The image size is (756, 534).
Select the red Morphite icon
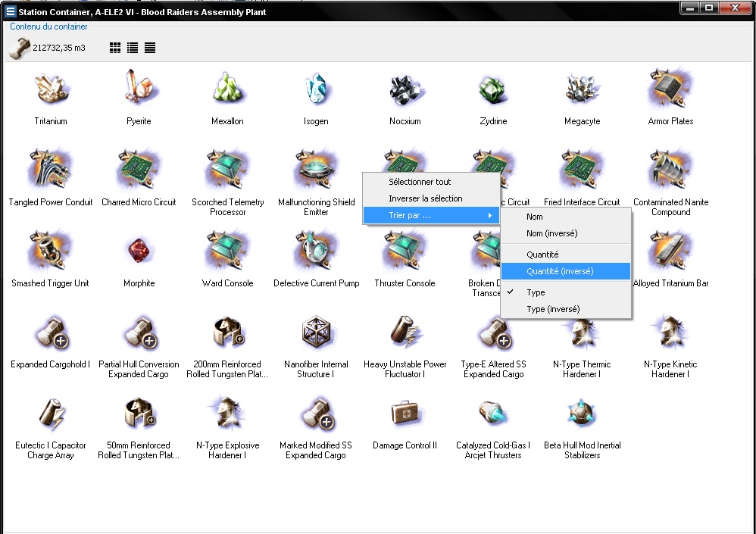(139, 251)
